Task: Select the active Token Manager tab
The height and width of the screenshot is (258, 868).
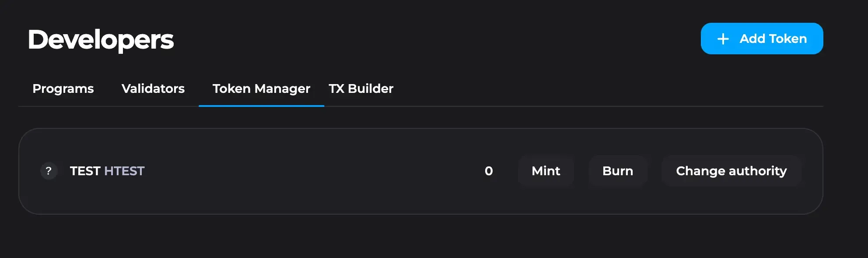Action: click(261, 88)
